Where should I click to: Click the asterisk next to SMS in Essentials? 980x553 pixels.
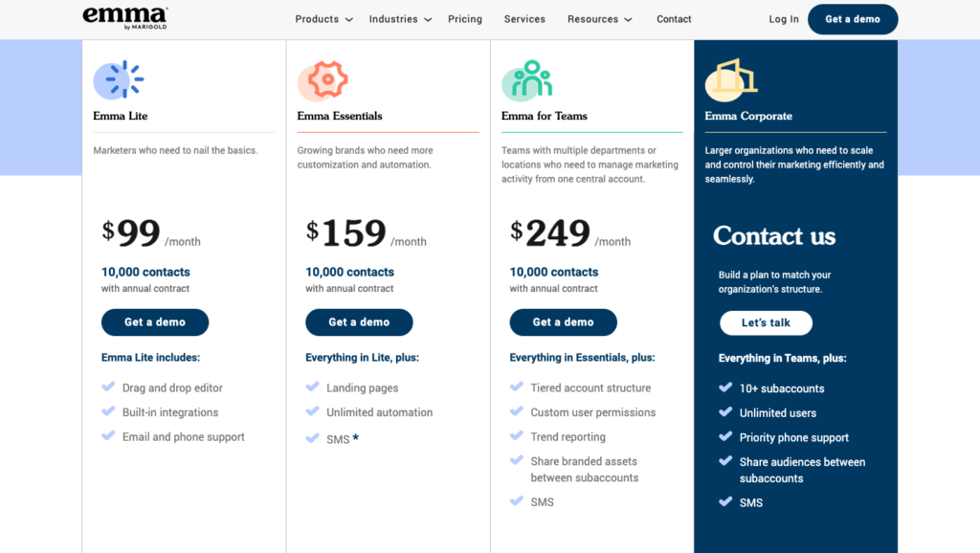pos(356,438)
